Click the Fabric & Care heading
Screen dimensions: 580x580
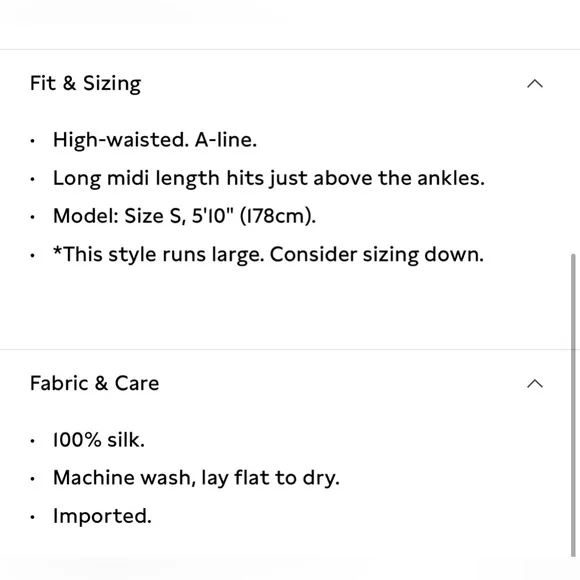[94, 383]
